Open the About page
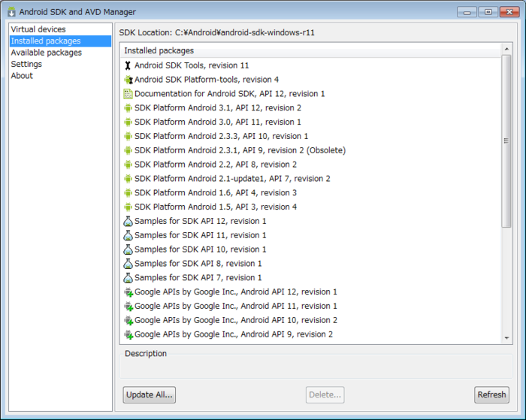526x420 pixels. click(60, 76)
